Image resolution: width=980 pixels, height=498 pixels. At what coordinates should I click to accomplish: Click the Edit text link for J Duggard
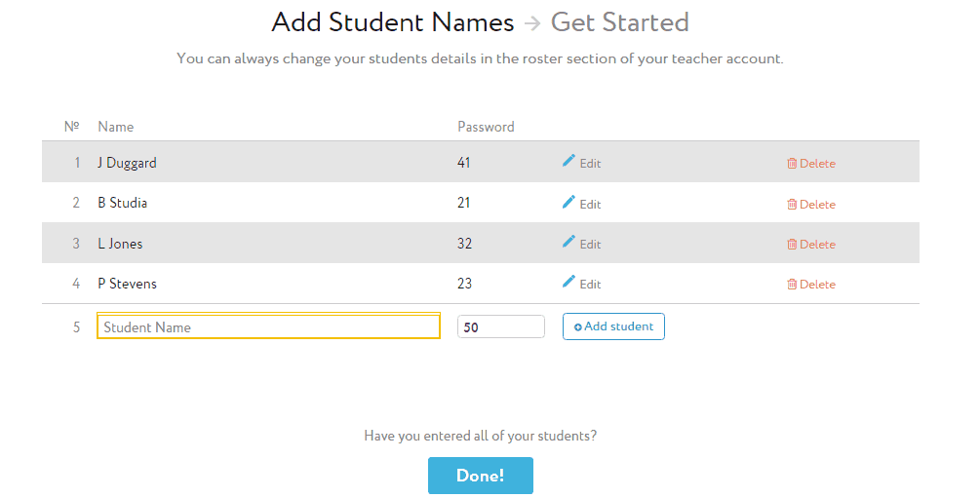point(590,164)
